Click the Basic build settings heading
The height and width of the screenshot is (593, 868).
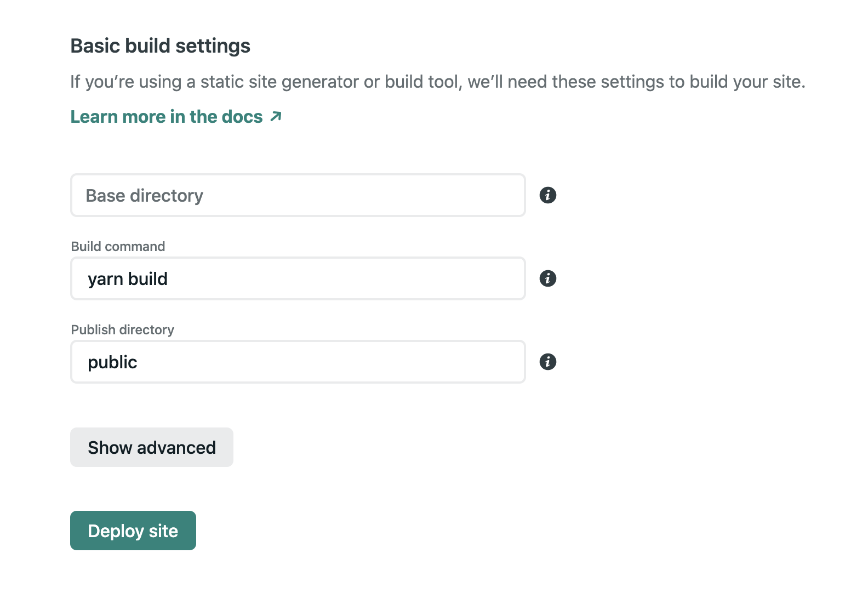[x=160, y=46]
